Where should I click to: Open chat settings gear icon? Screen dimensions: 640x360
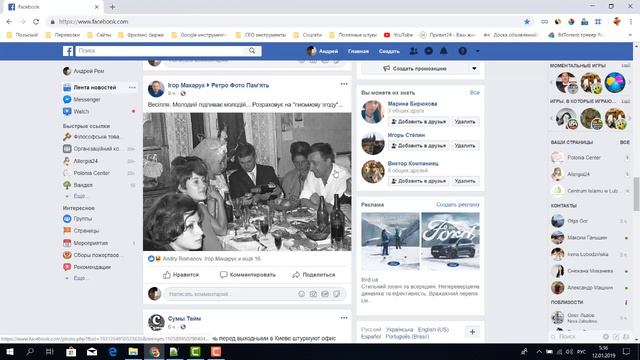point(606,337)
